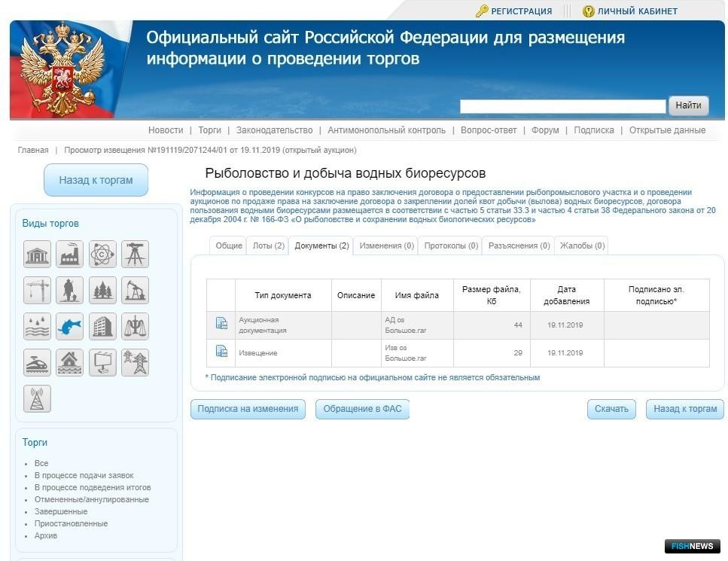Open the Все auctions link

(x=41, y=463)
